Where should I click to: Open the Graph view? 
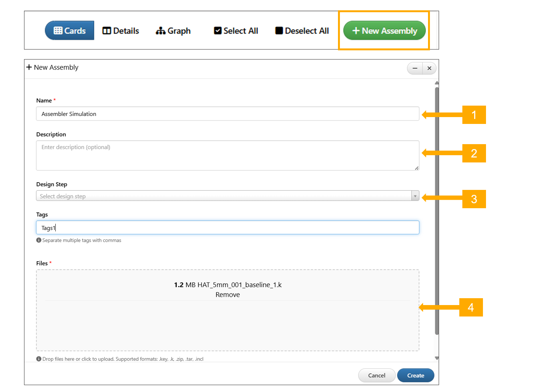click(x=173, y=31)
